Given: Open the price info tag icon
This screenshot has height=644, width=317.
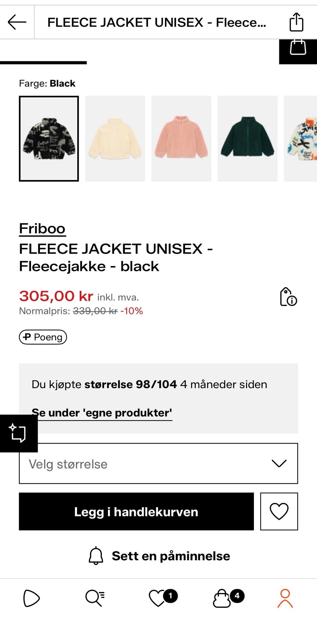Looking at the screenshot, I should click(288, 297).
